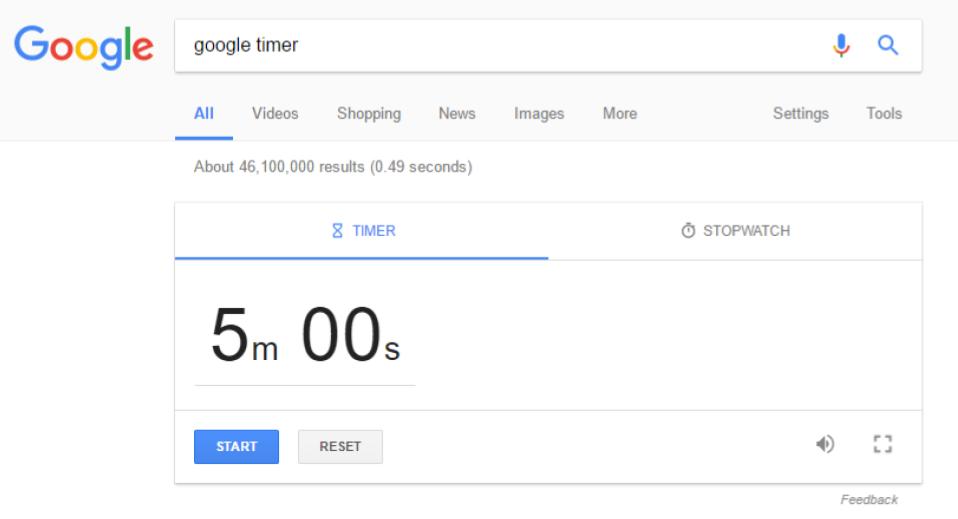Open the News results tab
958x519 pixels.
pos(456,114)
